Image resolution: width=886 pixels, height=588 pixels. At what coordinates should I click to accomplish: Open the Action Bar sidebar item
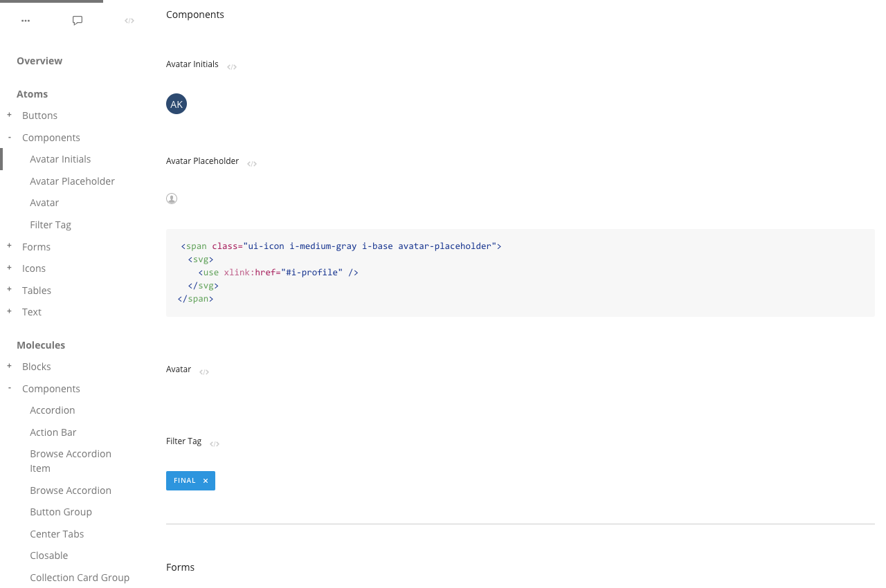53,432
